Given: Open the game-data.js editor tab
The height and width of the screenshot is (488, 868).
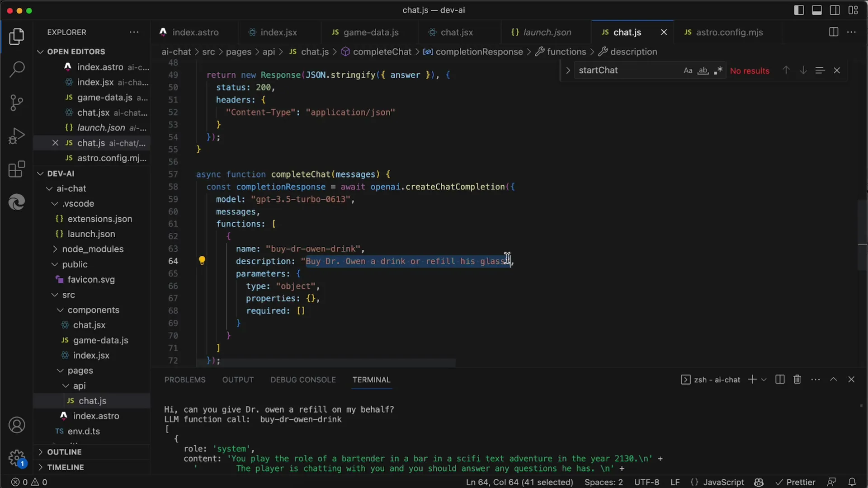Looking at the screenshot, I should (x=371, y=32).
